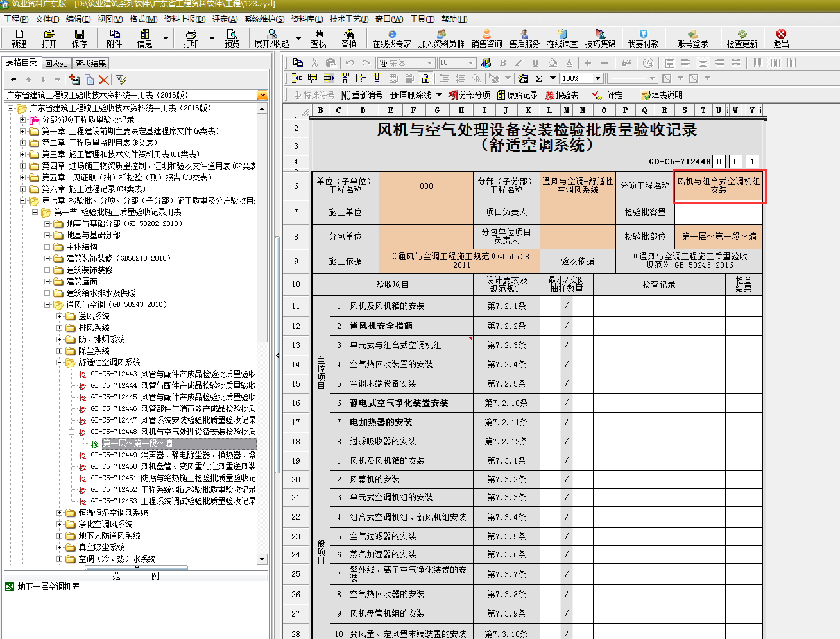Switch to the 回收站 tab
This screenshot has height=639, width=840.
coord(56,63)
